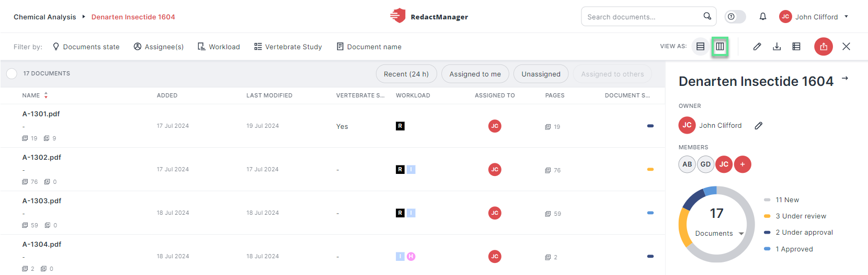Add a member with plus button
This screenshot has width=868, height=275.
coord(743,164)
